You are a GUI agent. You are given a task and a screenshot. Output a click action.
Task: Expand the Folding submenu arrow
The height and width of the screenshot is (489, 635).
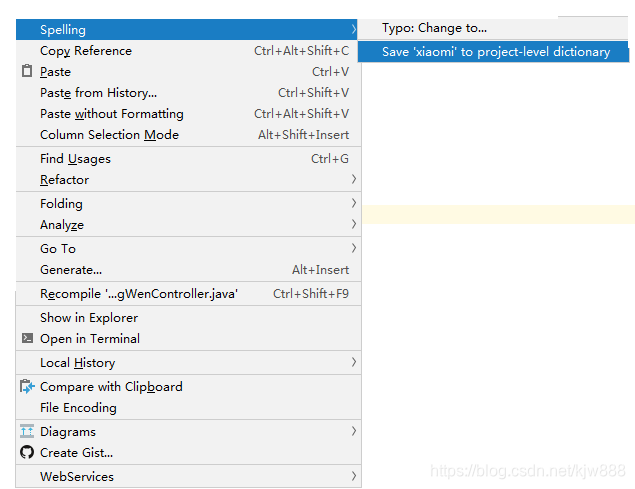[354, 203]
